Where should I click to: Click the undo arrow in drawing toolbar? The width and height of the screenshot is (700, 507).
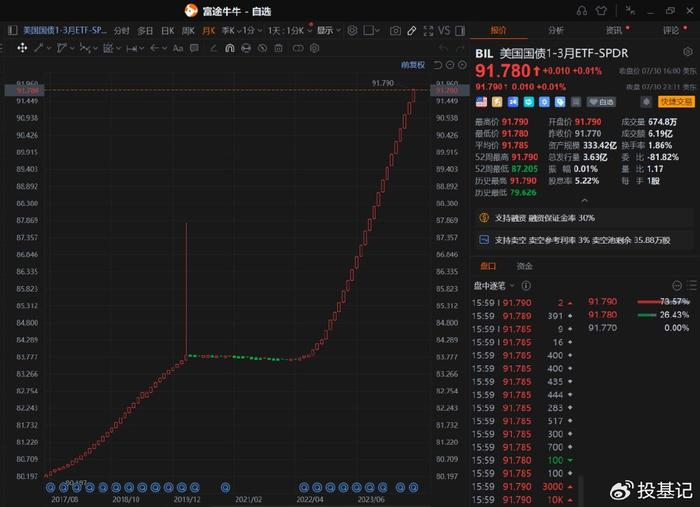coord(443,48)
